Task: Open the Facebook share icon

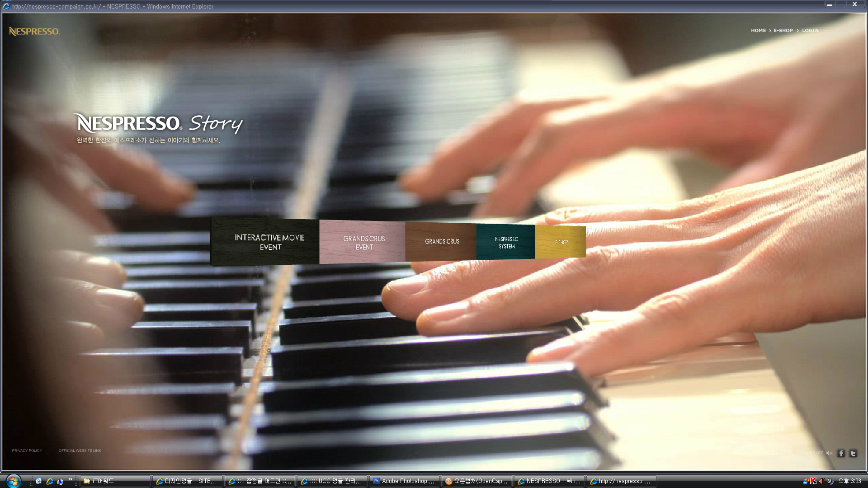Action: [x=841, y=453]
